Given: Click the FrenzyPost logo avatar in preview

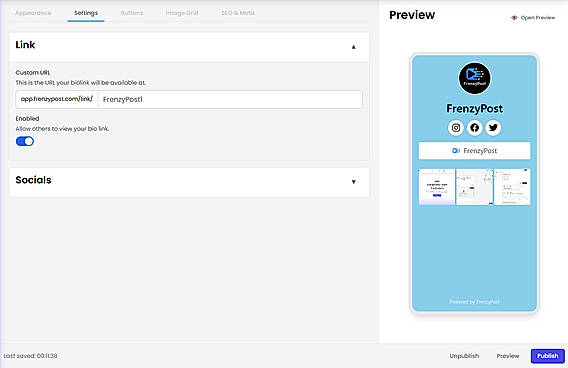Looking at the screenshot, I should 475,78.
